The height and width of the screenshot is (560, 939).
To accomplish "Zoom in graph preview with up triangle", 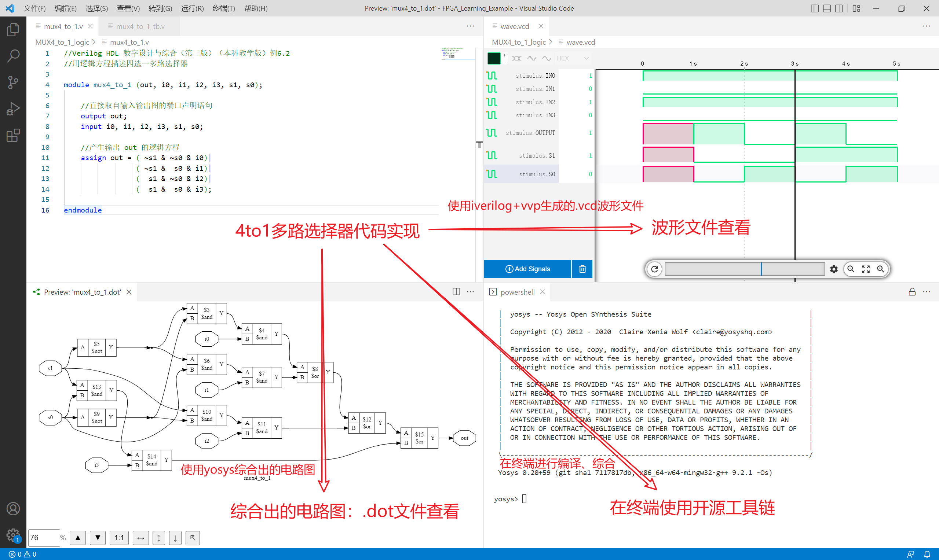I will click(x=78, y=538).
